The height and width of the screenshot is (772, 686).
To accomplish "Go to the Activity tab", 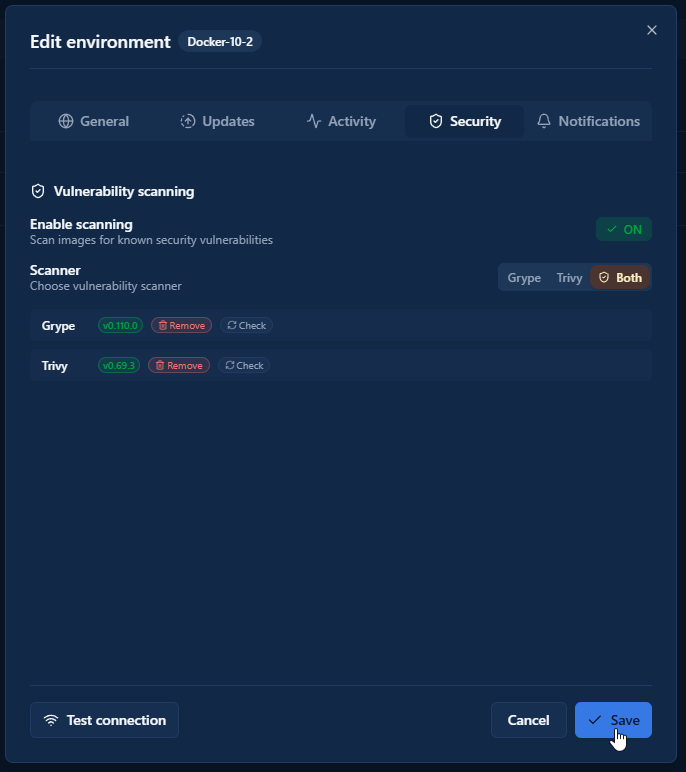I will click(x=341, y=121).
